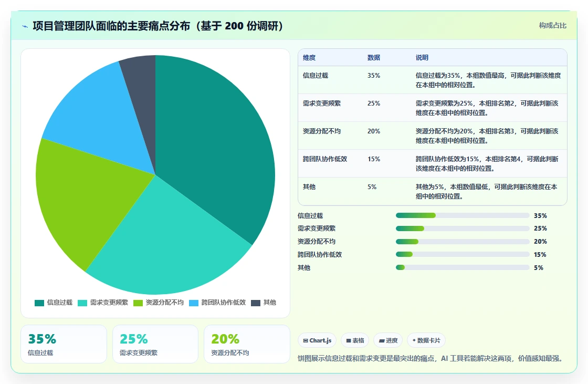Toggle the 资源分配不均 legend entry

click(x=158, y=303)
